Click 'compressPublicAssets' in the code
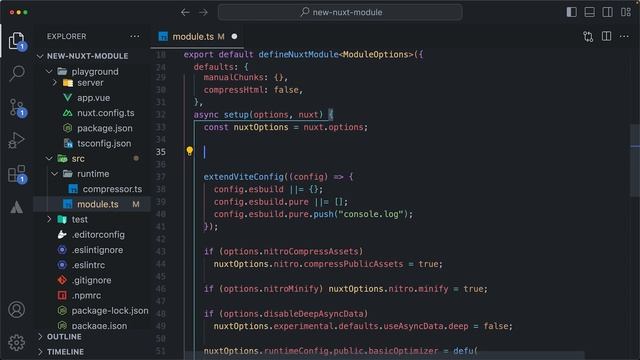This screenshot has width=640, height=360. tap(353, 264)
